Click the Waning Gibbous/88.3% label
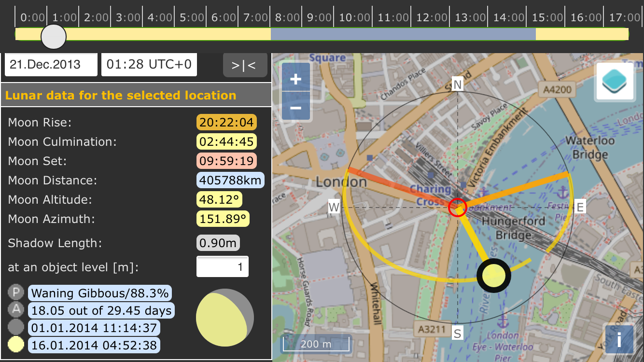644x362 pixels. coord(100,293)
